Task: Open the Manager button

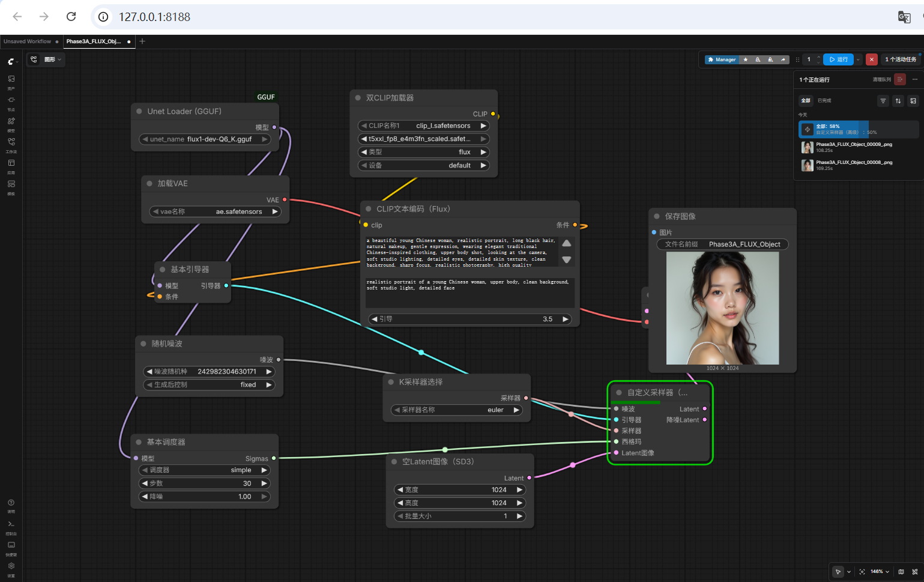Action: [x=722, y=59]
